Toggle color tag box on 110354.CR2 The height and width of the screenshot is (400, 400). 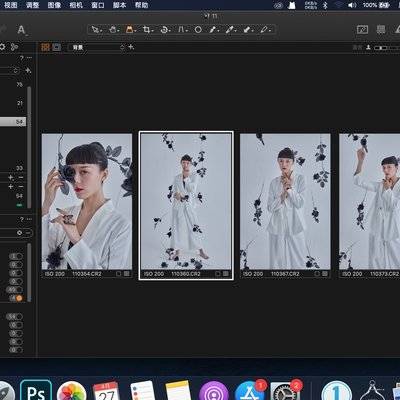pos(119,274)
